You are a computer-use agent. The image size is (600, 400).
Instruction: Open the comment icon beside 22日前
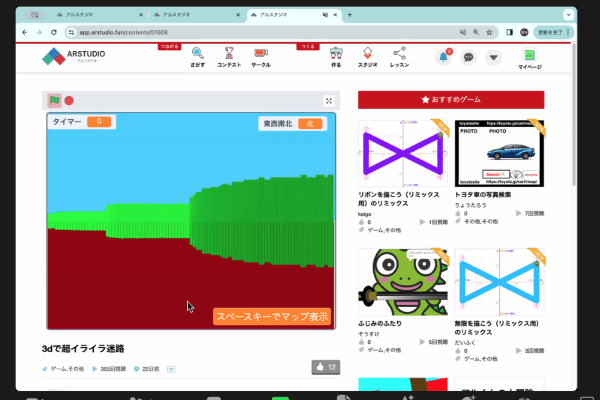171,369
